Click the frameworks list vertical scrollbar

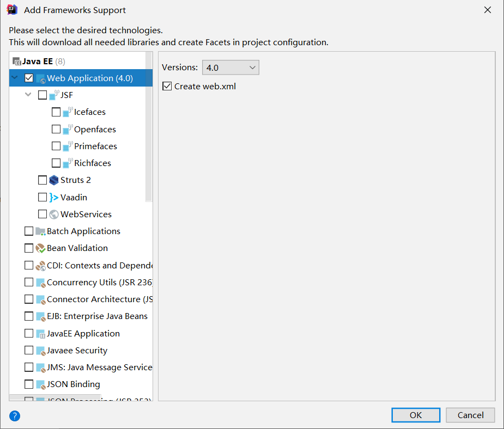pyautogui.click(x=149, y=127)
